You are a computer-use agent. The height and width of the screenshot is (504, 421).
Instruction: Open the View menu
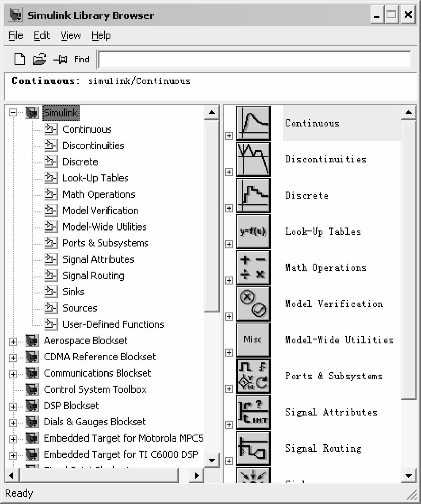[71, 36]
